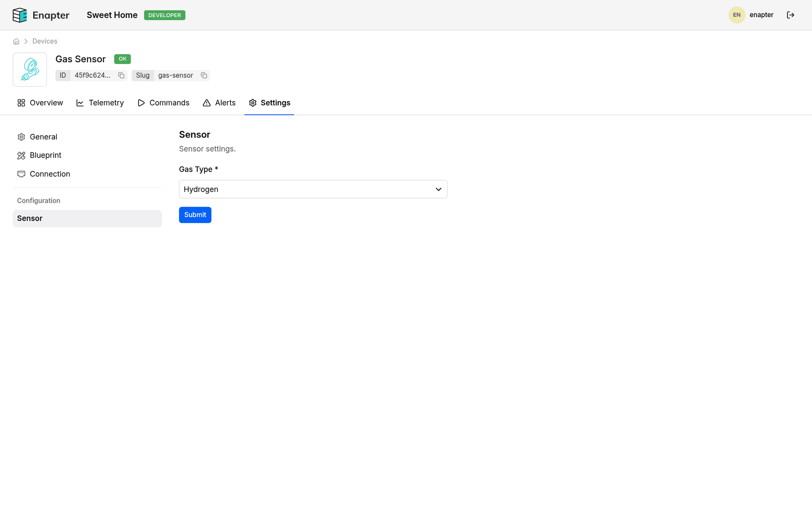Click the breadcrumb home icon
The height and width of the screenshot is (528, 812).
(x=16, y=41)
